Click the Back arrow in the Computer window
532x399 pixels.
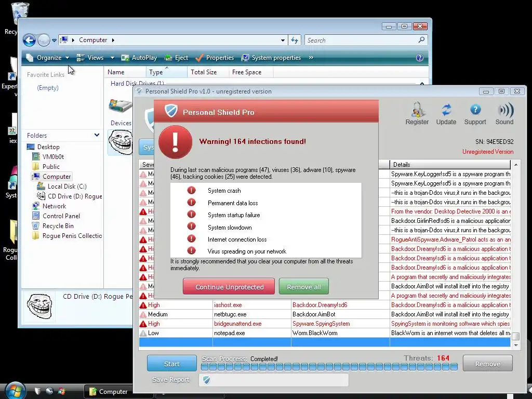tap(29, 41)
